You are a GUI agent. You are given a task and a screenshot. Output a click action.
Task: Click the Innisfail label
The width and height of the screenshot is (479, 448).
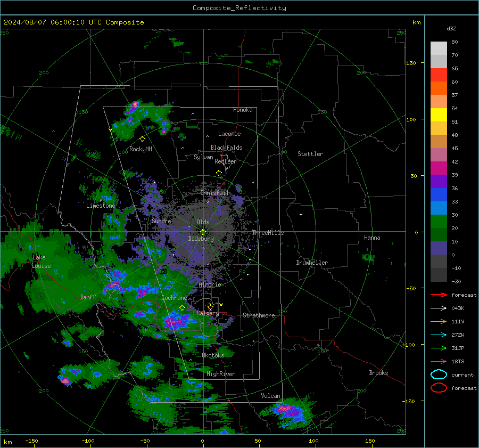click(x=214, y=193)
